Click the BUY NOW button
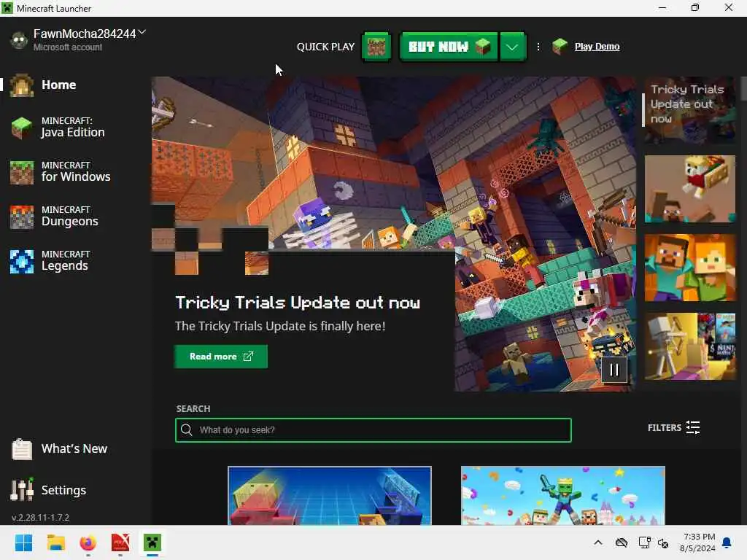This screenshot has height=560, width=747. pos(449,46)
